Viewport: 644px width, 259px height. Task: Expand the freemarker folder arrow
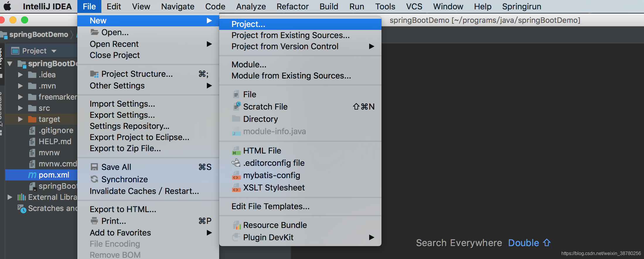(x=20, y=97)
